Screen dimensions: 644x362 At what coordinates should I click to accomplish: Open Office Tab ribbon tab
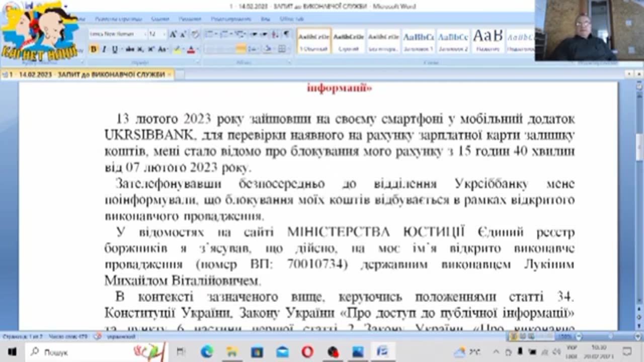pyautogui.click(x=292, y=19)
